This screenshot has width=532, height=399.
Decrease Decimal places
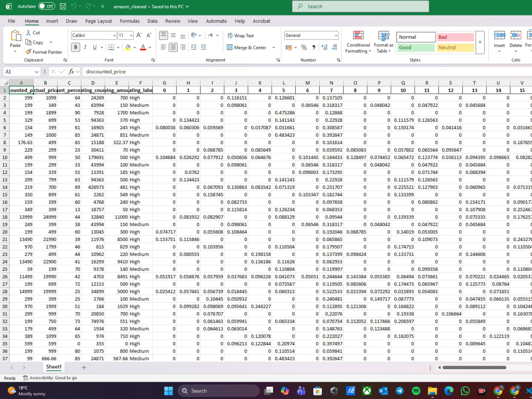tap(334, 47)
